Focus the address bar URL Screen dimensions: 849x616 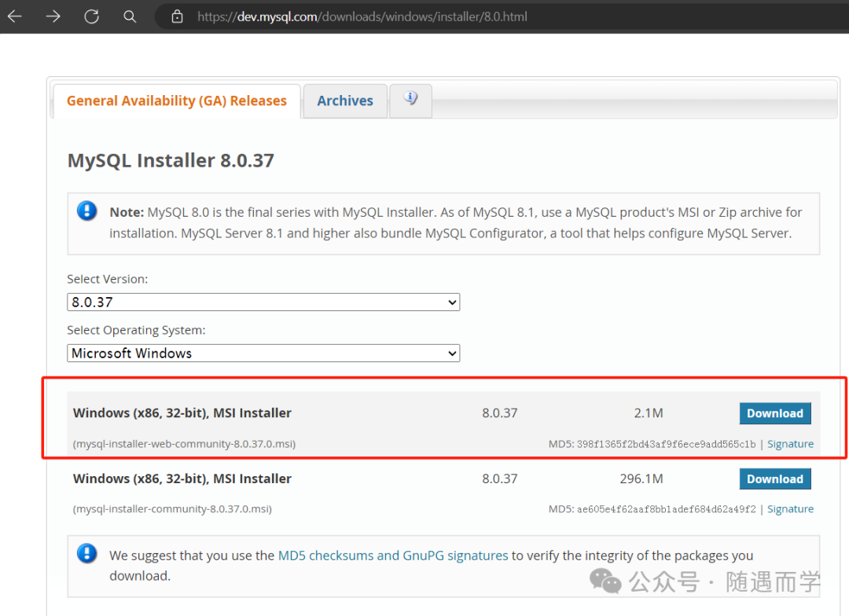pyautogui.click(x=362, y=16)
